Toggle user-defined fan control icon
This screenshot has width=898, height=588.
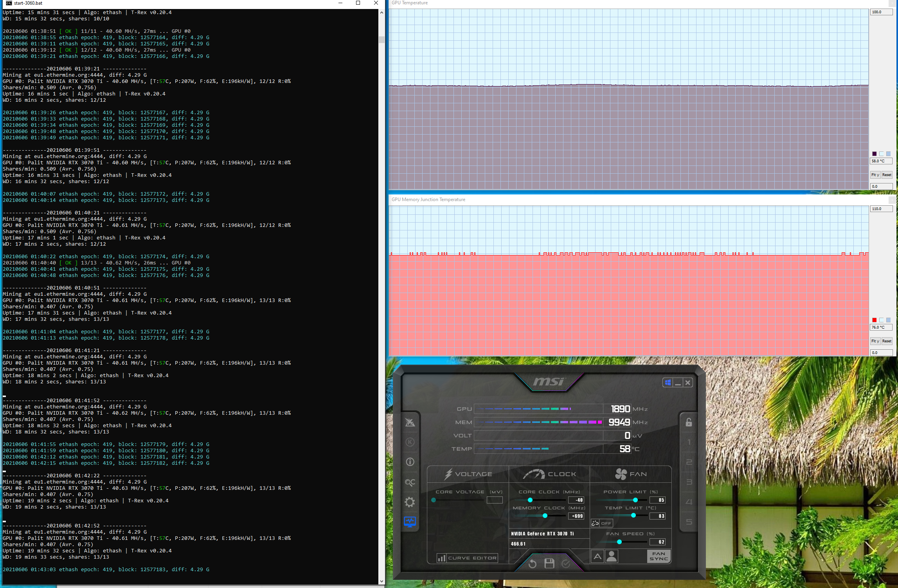pos(612,556)
